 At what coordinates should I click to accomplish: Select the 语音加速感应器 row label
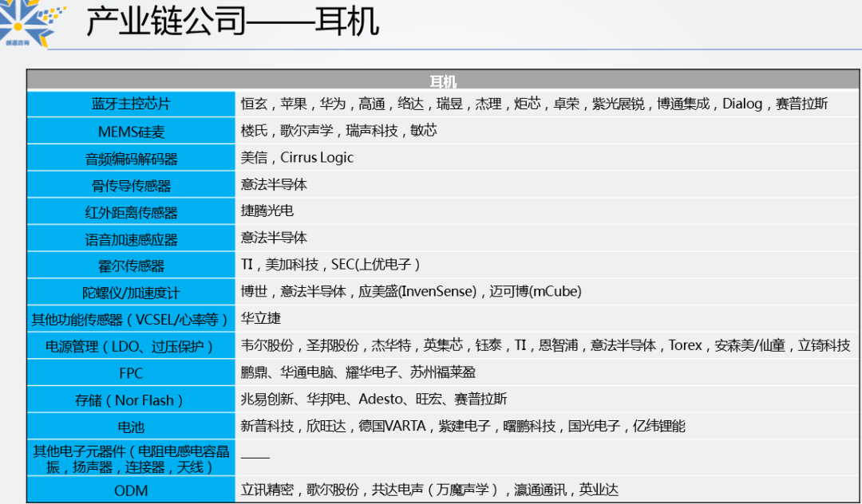[x=131, y=238]
